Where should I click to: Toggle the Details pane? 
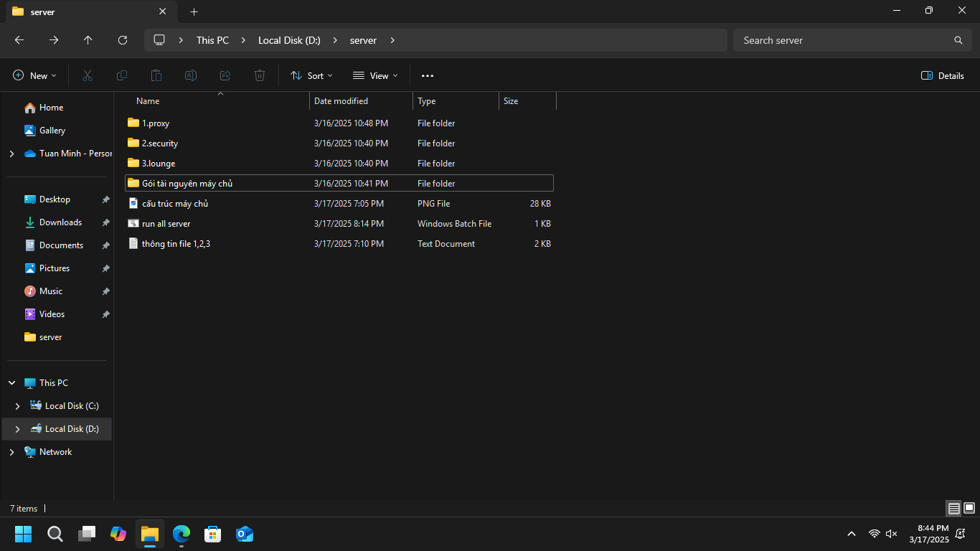coord(942,75)
